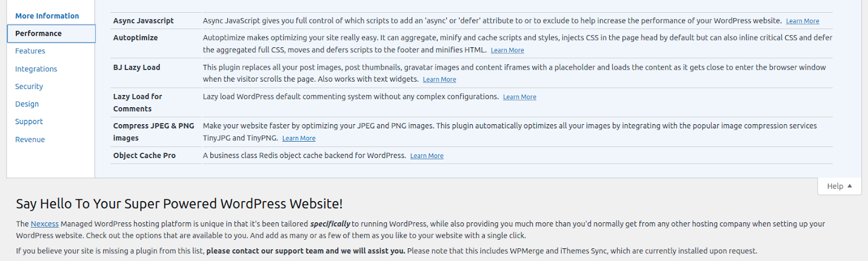Click the More Information sidebar heading
Viewport: 868px width, 261px height.
(x=47, y=16)
